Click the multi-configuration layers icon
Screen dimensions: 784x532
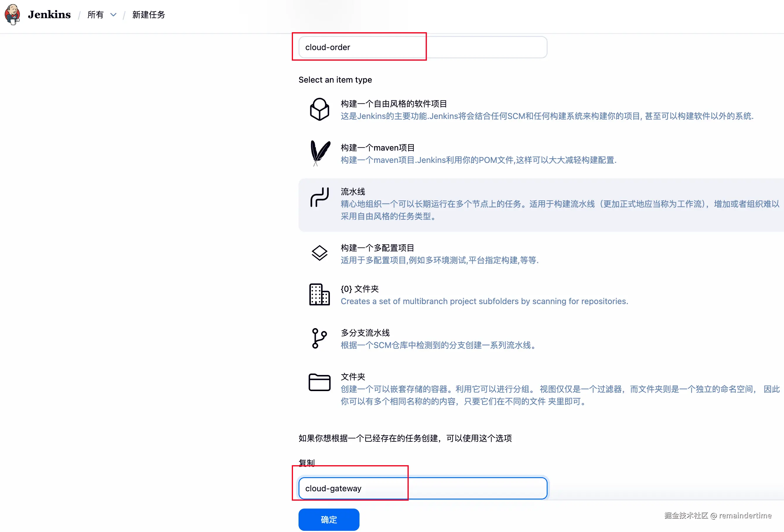[x=319, y=253]
